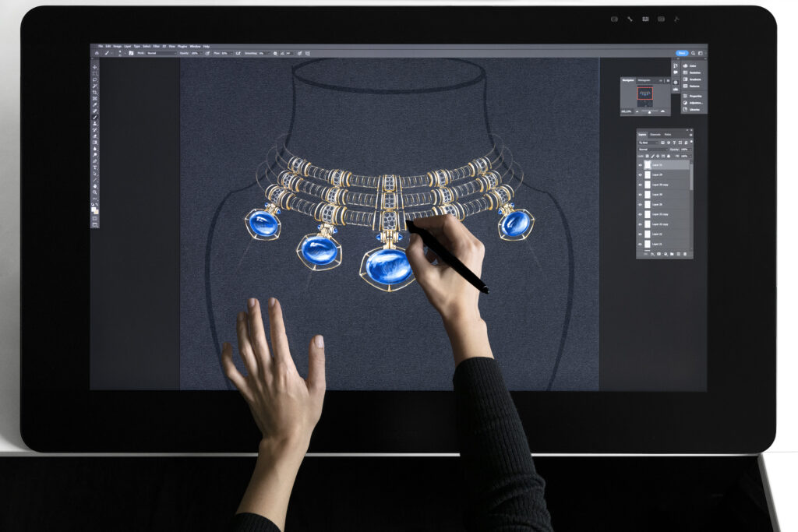Open the brush Mode dropdown in options bar

click(x=160, y=53)
